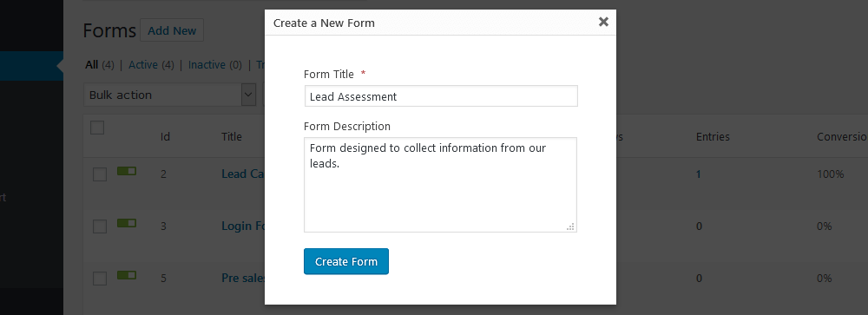Toggle active switch for form Id 5
Screen dimensions: 868x315
[127, 274]
